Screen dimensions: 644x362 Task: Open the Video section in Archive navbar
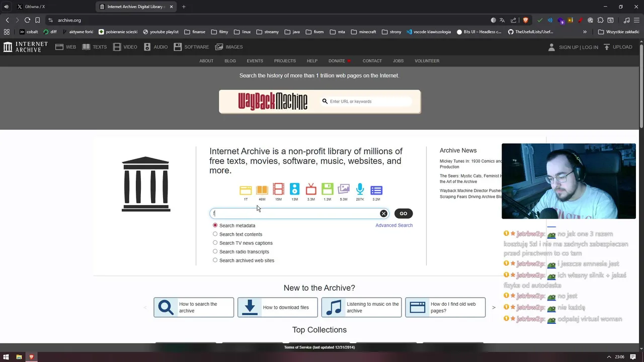pos(125,47)
